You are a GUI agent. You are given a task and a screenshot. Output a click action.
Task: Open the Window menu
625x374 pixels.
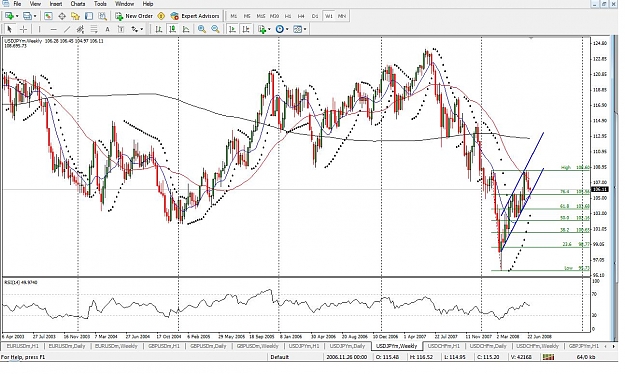[x=124, y=4]
